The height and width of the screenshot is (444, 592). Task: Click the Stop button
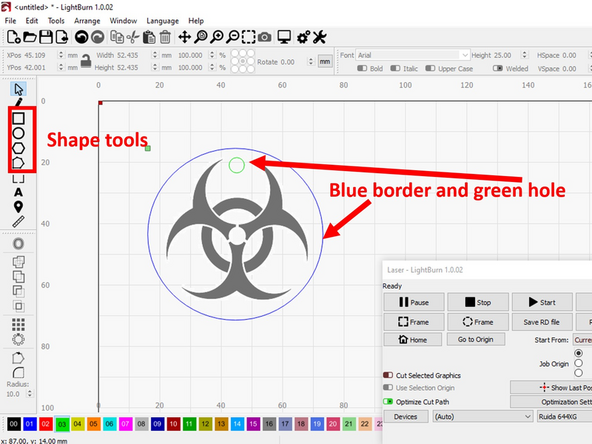478,302
